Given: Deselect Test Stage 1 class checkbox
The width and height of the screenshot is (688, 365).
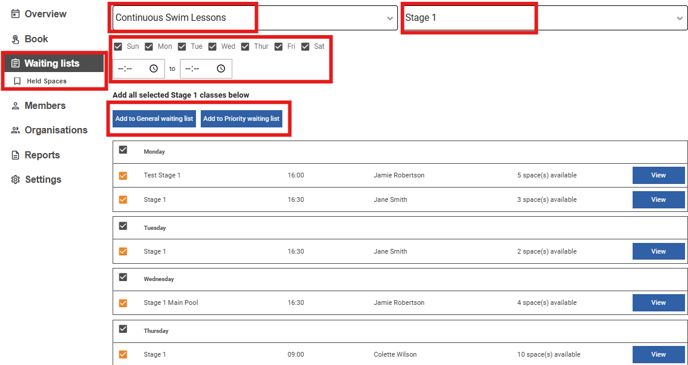Looking at the screenshot, I should pos(123,175).
